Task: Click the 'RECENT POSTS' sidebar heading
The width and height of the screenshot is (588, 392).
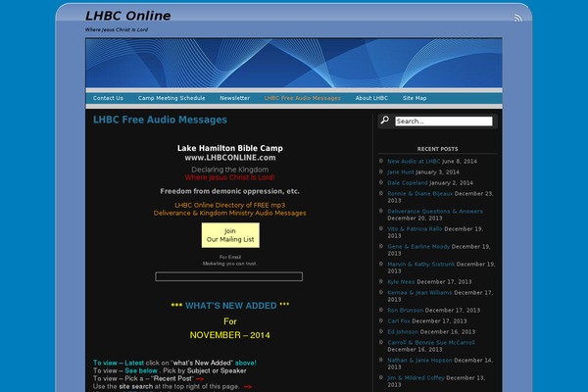Action: click(x=438, y=149)
